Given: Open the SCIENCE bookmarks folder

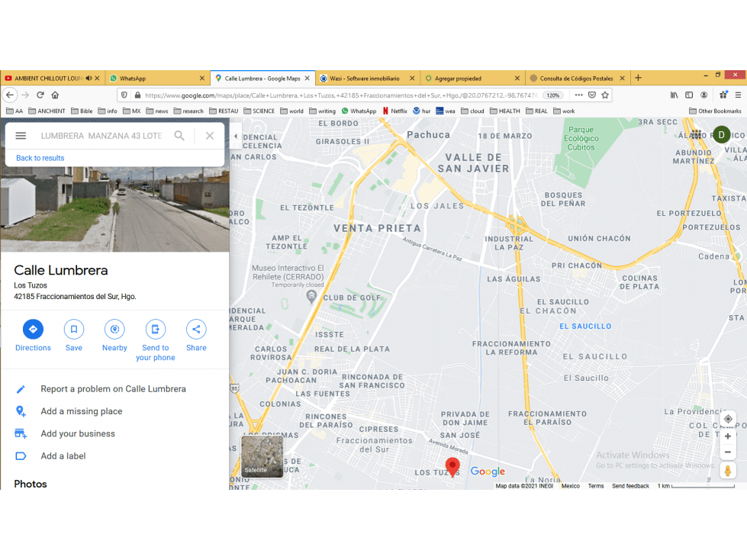Looking at the screenshot, I should tap(259, 111).
